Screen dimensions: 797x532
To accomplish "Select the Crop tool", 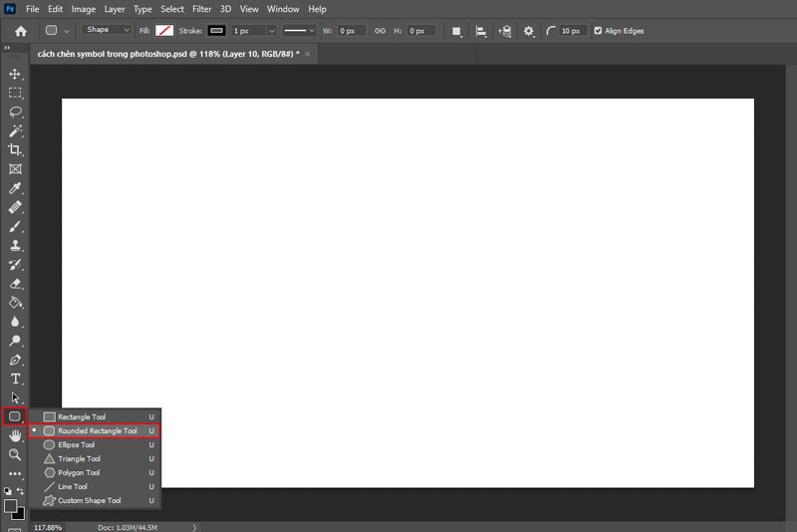I will pyautogui.click(x=15, y=149).
